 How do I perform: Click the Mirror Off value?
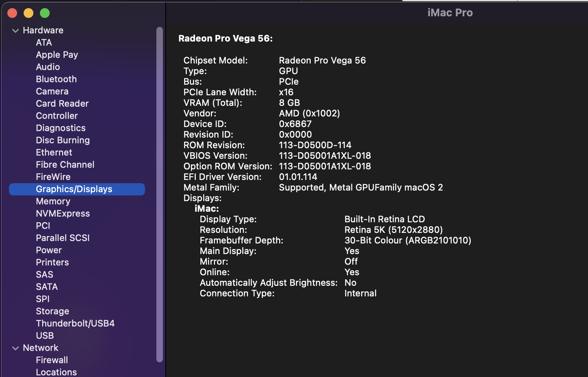[351, 261]
